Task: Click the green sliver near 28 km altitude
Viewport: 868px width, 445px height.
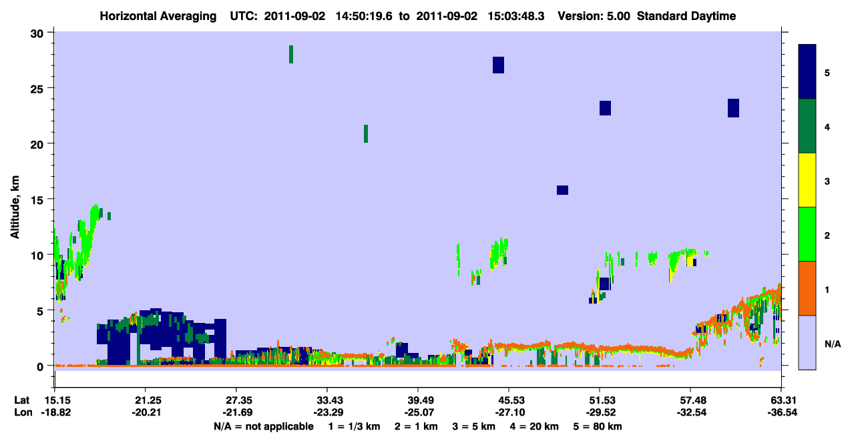Action: tap(291, 54)
